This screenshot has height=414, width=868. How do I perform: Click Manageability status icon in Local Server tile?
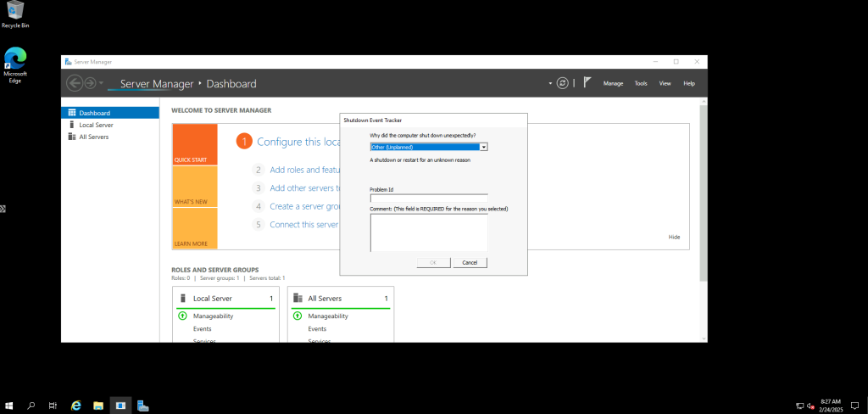183,316
